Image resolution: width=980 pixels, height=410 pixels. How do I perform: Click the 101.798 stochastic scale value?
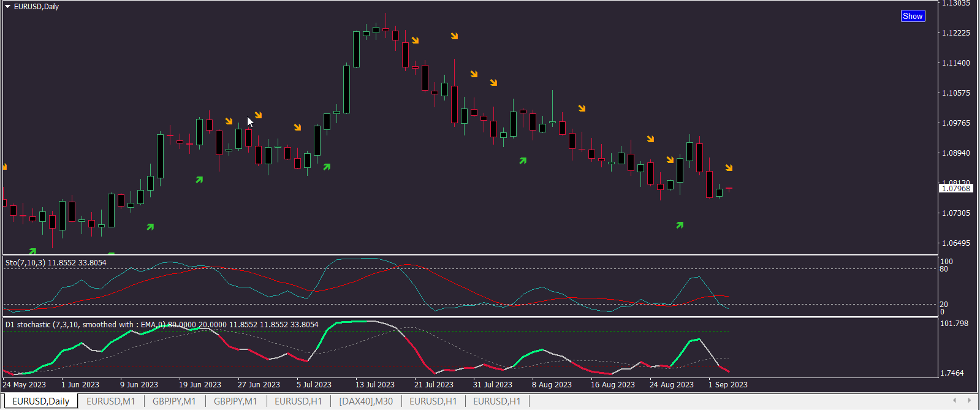coord(954,324)
